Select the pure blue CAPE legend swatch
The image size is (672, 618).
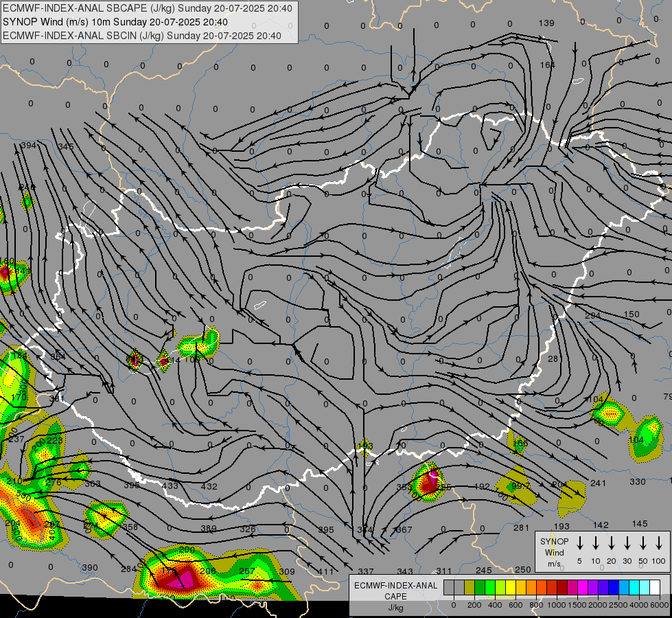tap(614, 588)
